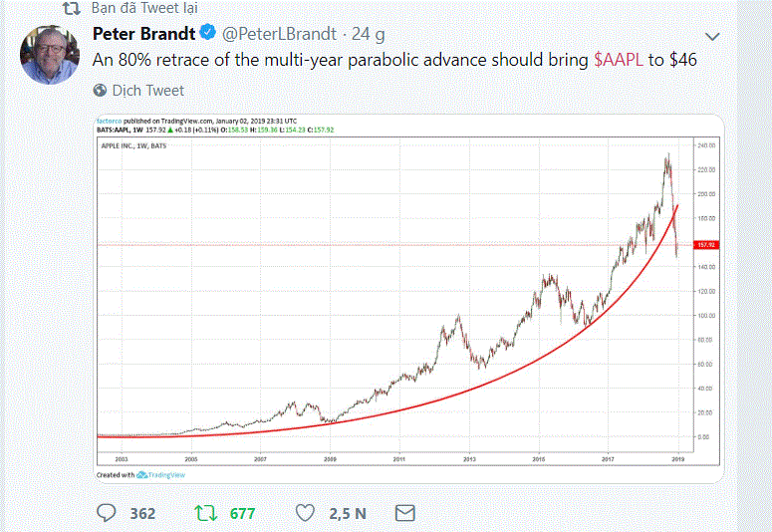Click the globe icon beside Dịch Tweet
This screenshot has width=772, height=532.
pos(100,90)
